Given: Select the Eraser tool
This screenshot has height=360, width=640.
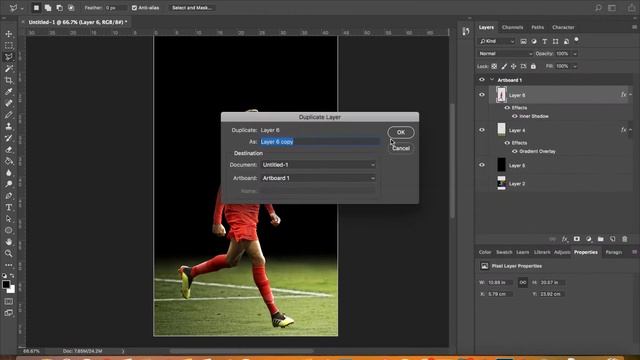Looking at the screenshot, I should (x=9, y=149).
